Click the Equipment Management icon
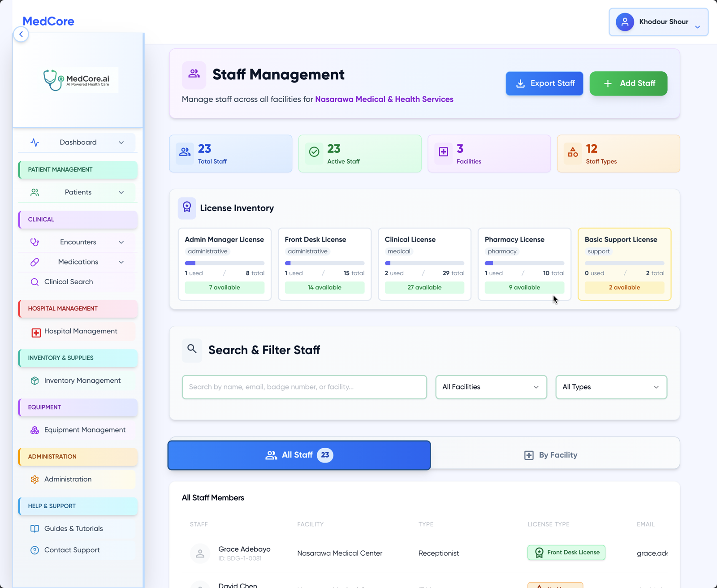The image size is (717, 588). click(35, 430)
